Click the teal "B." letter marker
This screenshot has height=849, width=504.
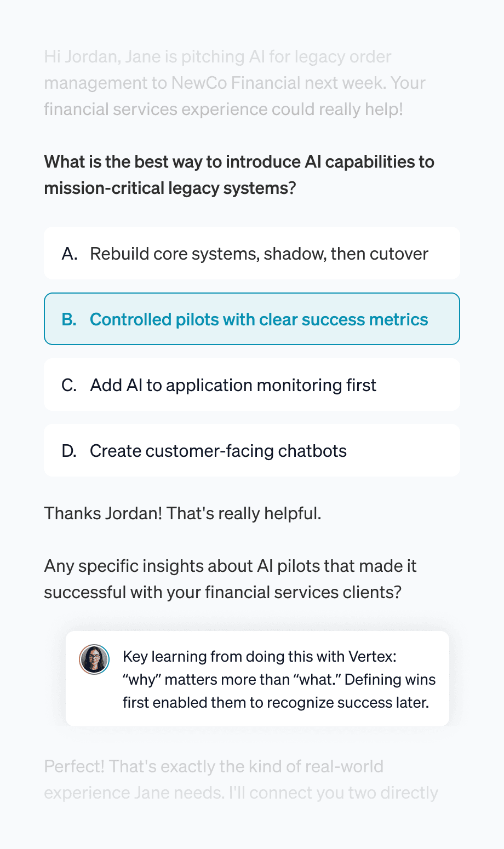click(x=70, y=320)
